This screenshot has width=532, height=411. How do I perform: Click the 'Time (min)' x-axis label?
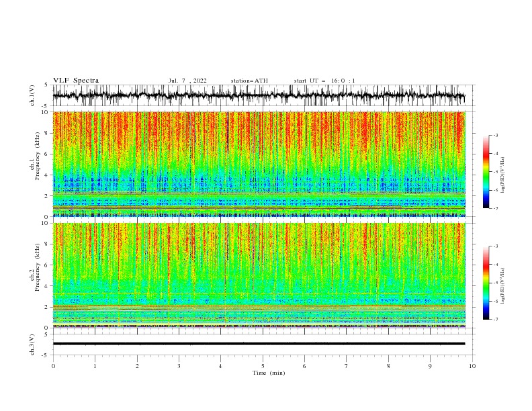point(269,373)
